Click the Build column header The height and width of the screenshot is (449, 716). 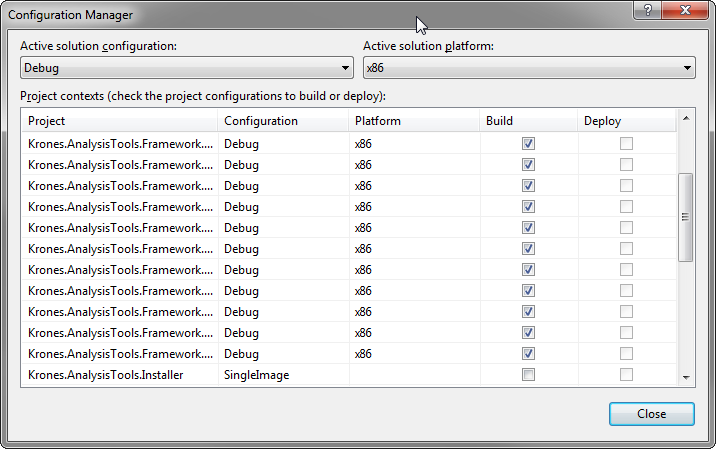(528, 121)
